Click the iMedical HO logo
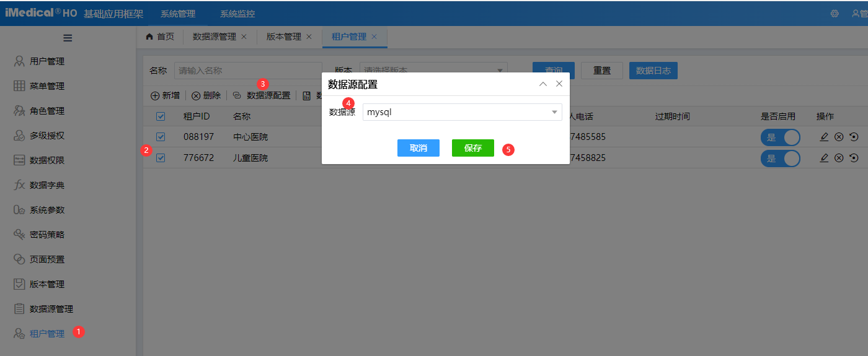868x356 pixels. click(41, 13)
